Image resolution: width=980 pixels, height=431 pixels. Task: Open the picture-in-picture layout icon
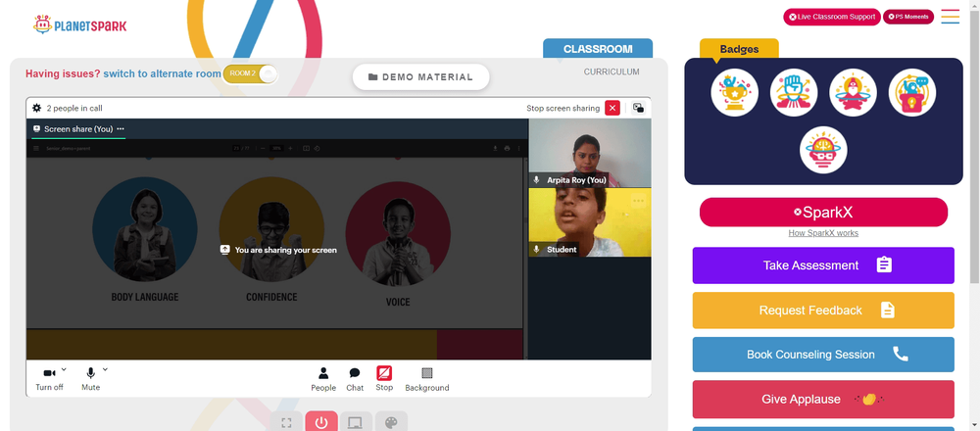[x=638, y=108]
